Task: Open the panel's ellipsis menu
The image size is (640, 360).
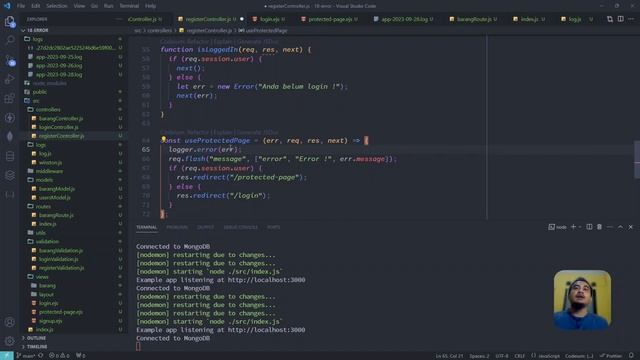Action: pyautogui.click(x=610, y=227)
